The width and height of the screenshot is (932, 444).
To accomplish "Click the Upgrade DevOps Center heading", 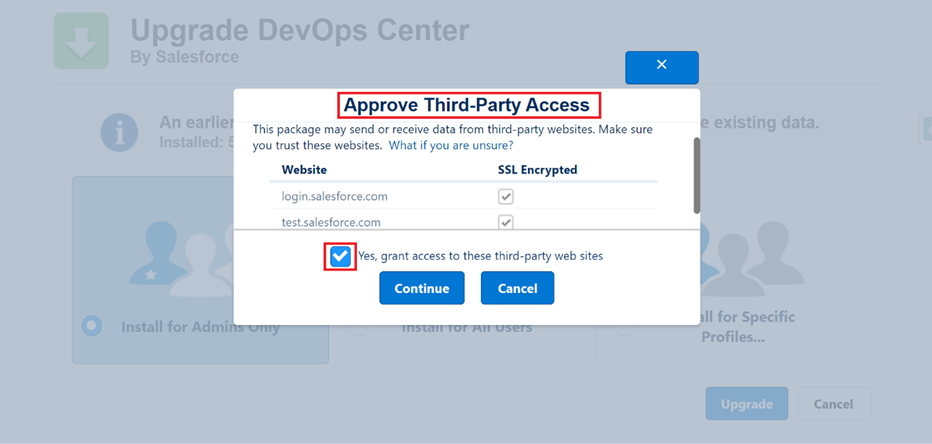I will point(300,30).
